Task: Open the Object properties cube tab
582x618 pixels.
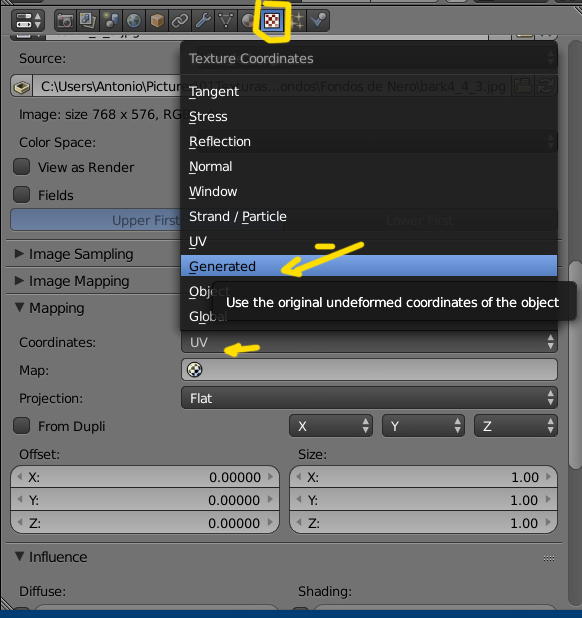Action: (157, 20)
